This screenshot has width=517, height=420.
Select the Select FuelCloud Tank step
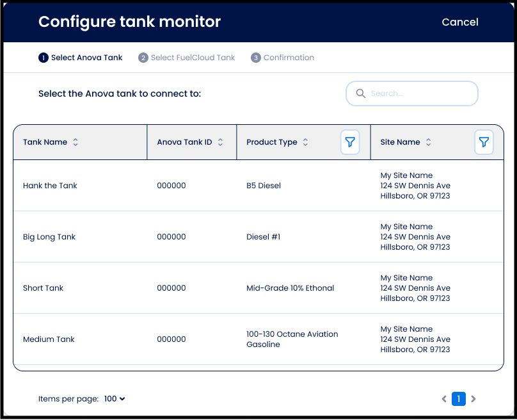pyautogui.click(x=187, y=58)
